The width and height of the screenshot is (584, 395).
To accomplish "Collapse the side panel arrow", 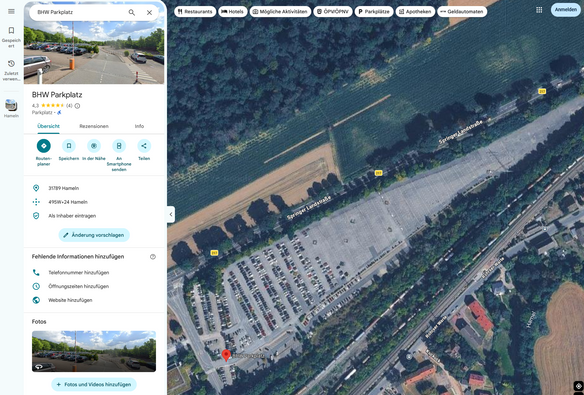I will 171,214.
